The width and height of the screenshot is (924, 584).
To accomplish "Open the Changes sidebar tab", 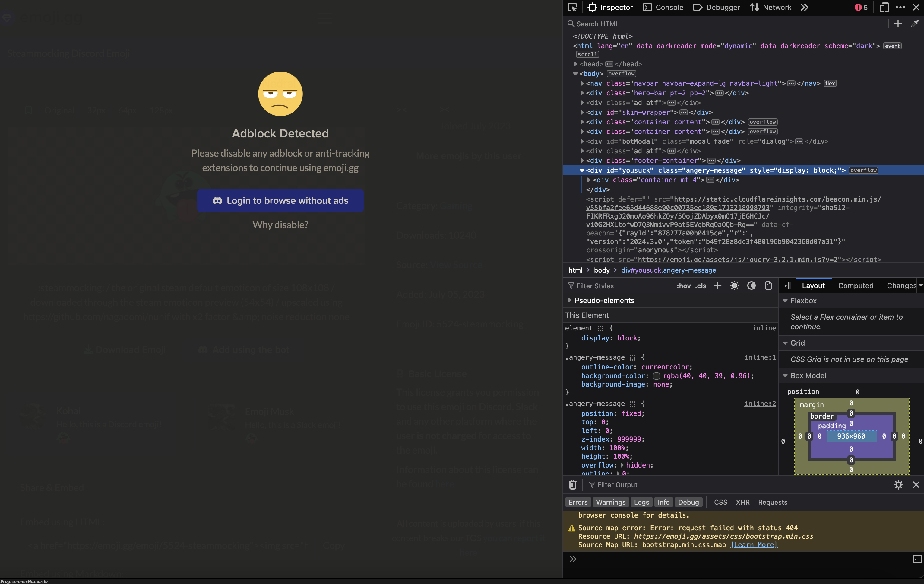I will pyautogui.click(x=901, y=286).
